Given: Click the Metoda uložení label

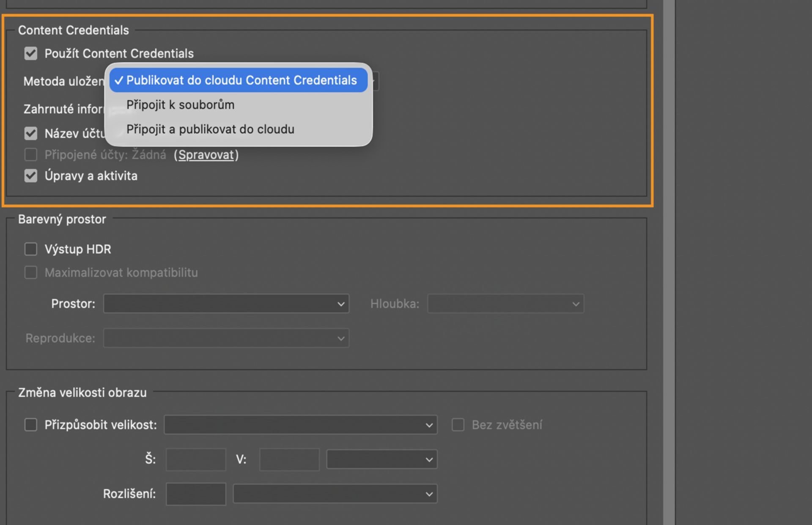Looking at the screenshot, I should (64, 81).
